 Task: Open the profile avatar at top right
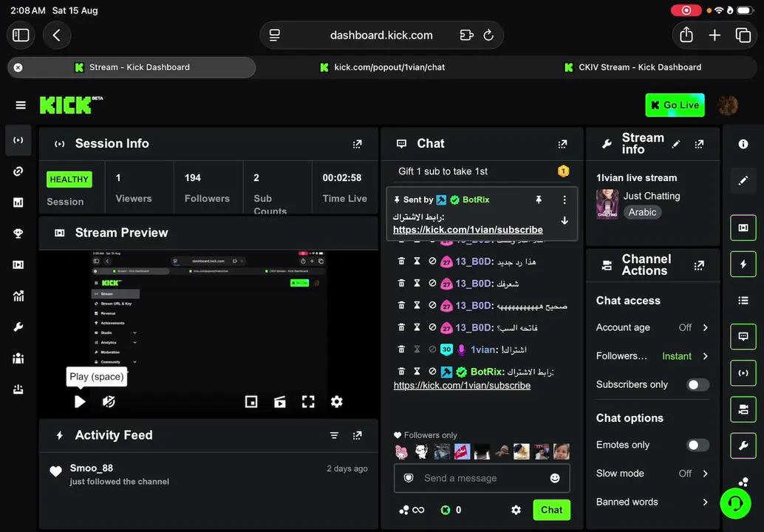[x=728, y=105]
